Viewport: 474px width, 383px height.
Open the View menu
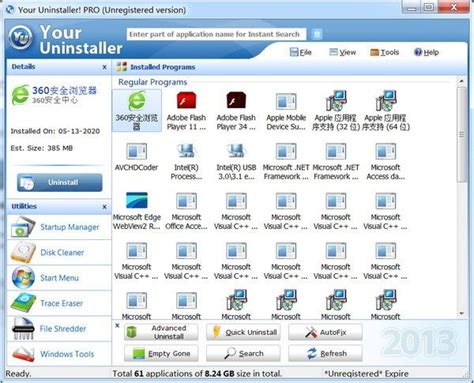343,52
